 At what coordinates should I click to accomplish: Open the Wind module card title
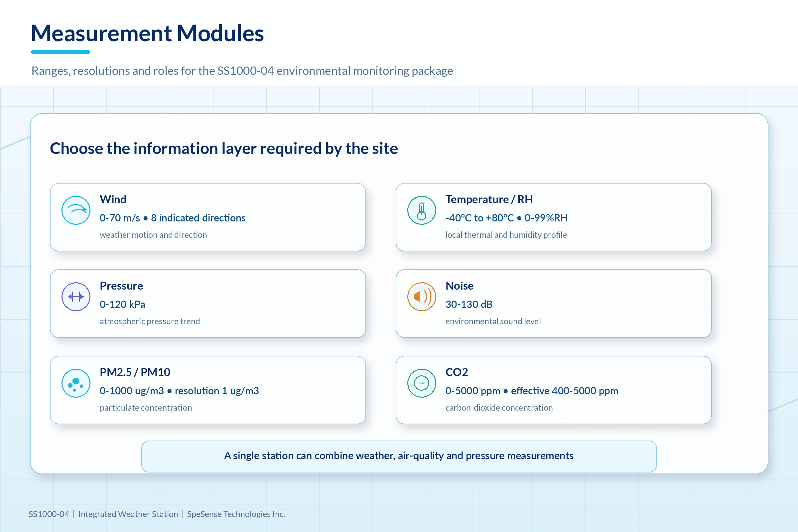(113, 199)
